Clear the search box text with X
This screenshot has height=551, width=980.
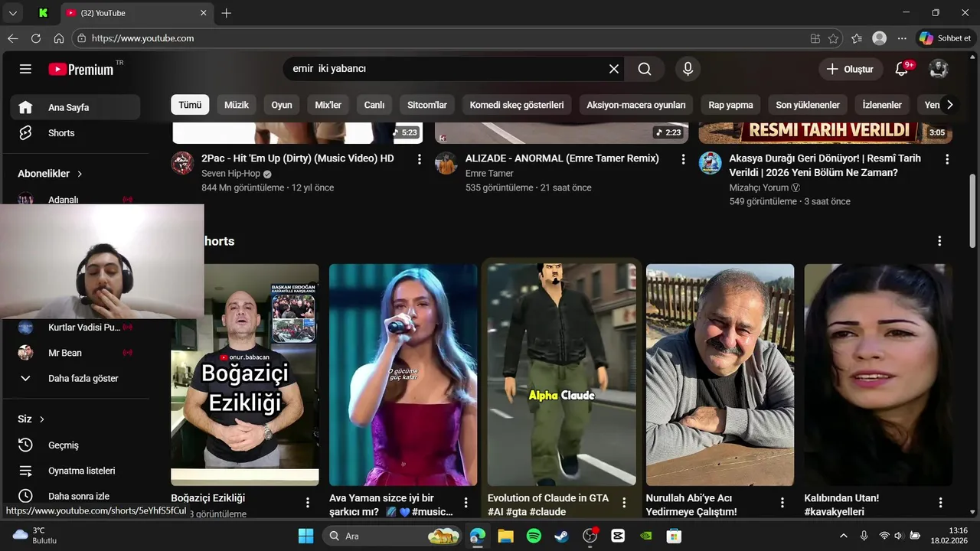(614, 69)
